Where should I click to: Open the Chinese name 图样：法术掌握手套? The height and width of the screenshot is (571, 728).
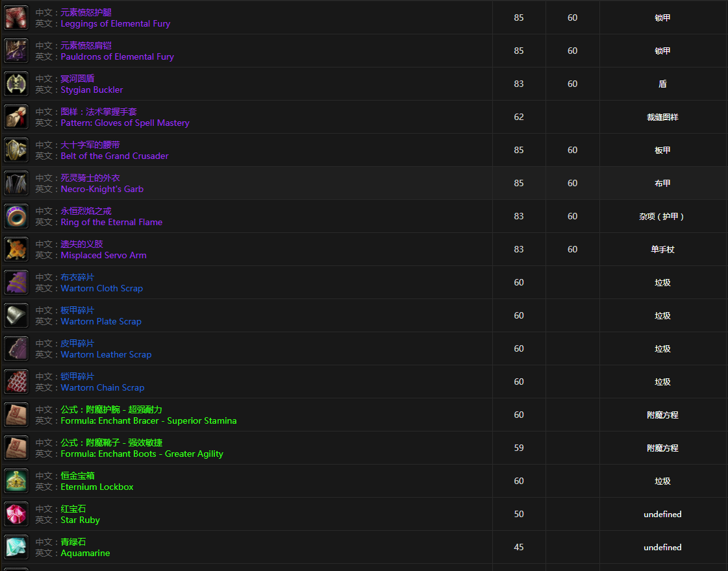[x=99, y=112]
